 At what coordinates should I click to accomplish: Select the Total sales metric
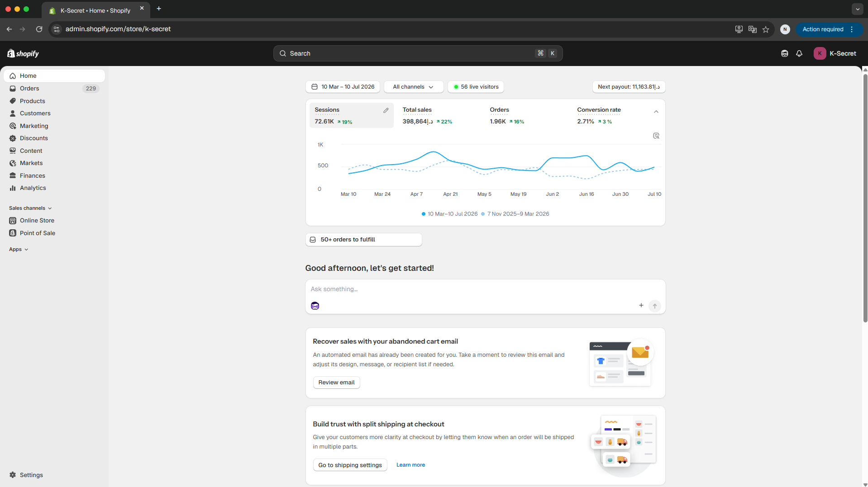point(439,115)
